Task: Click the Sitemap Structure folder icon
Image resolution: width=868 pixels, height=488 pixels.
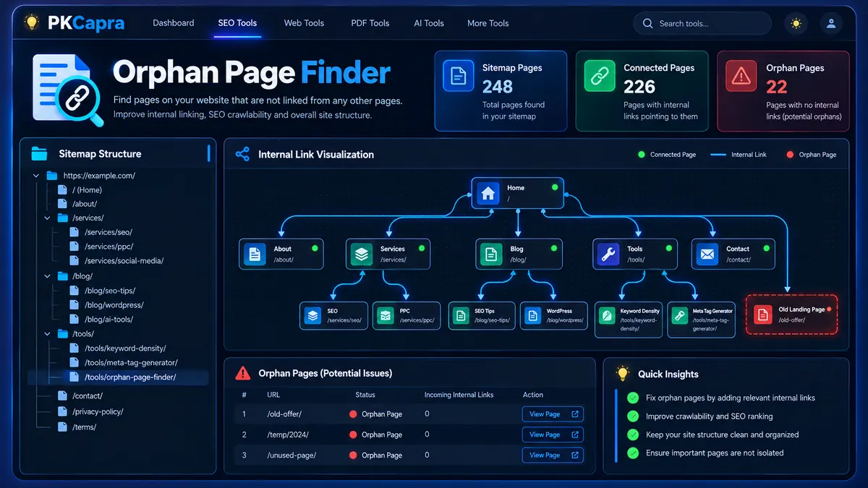Action: coord(39,154)
